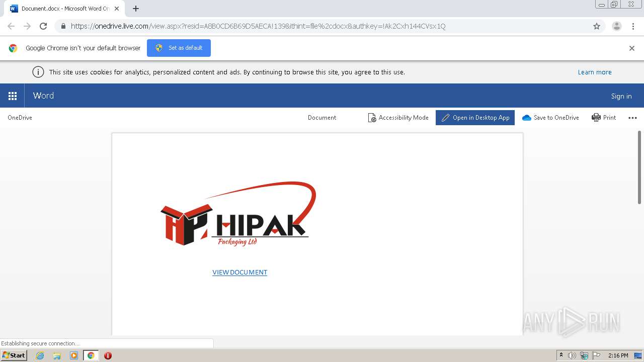
Task: Click the taskbar clock showing 2:16 PM
Action: 618,355
